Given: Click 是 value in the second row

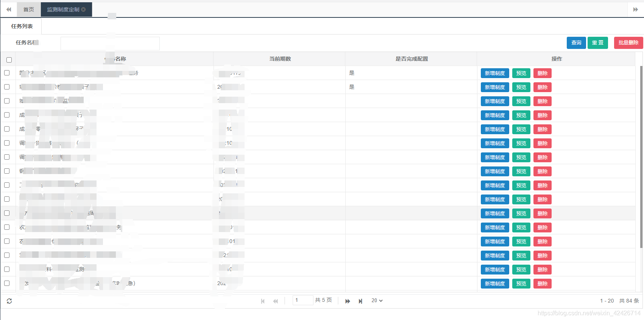Looking at the screenshot, I should 352,87.
